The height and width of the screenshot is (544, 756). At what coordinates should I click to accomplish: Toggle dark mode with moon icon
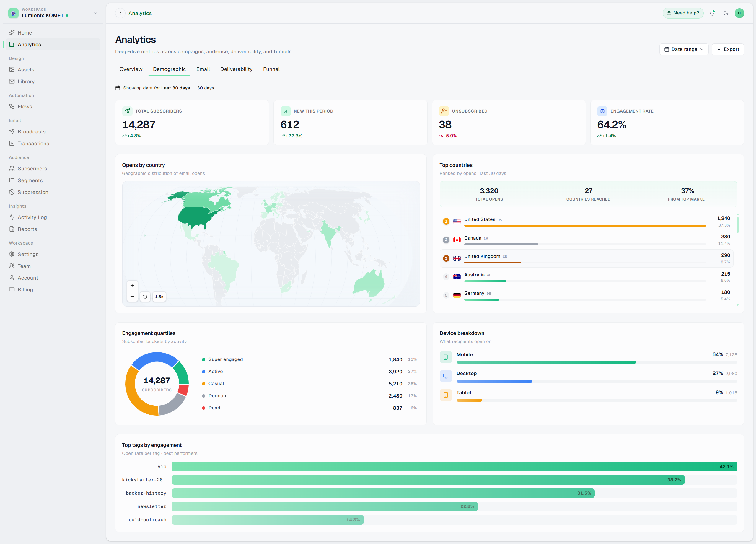coord(726,13)
